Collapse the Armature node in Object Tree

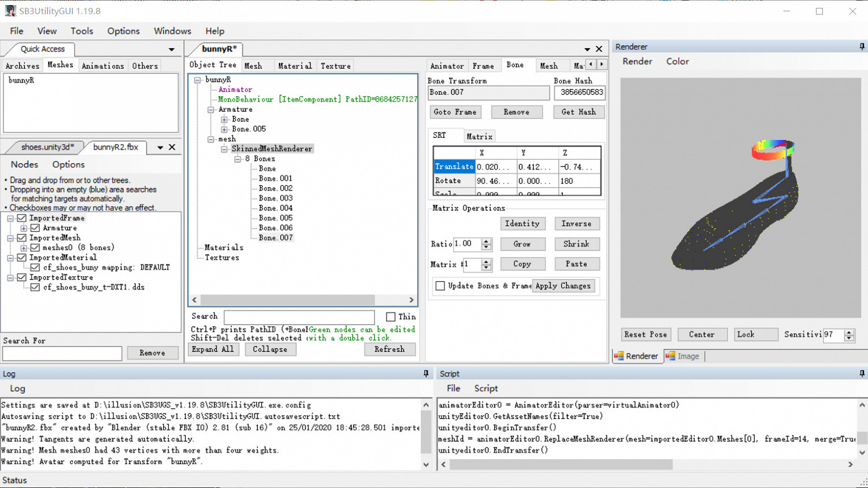coord(211,109)
